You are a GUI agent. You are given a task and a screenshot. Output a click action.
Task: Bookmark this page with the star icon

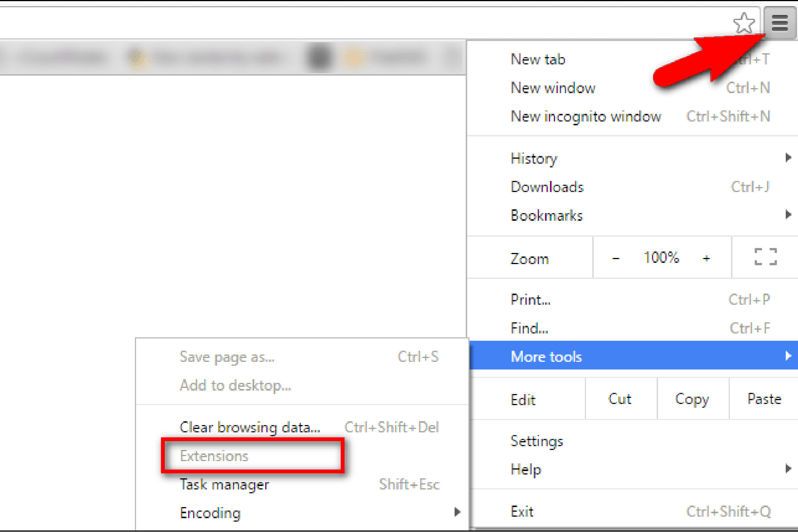744,23
